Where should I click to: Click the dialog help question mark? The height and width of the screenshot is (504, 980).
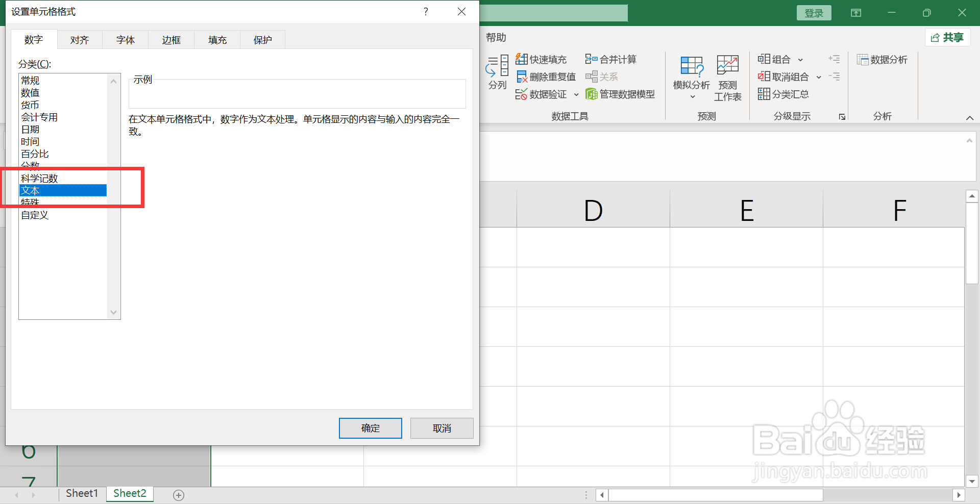(426, 11)
